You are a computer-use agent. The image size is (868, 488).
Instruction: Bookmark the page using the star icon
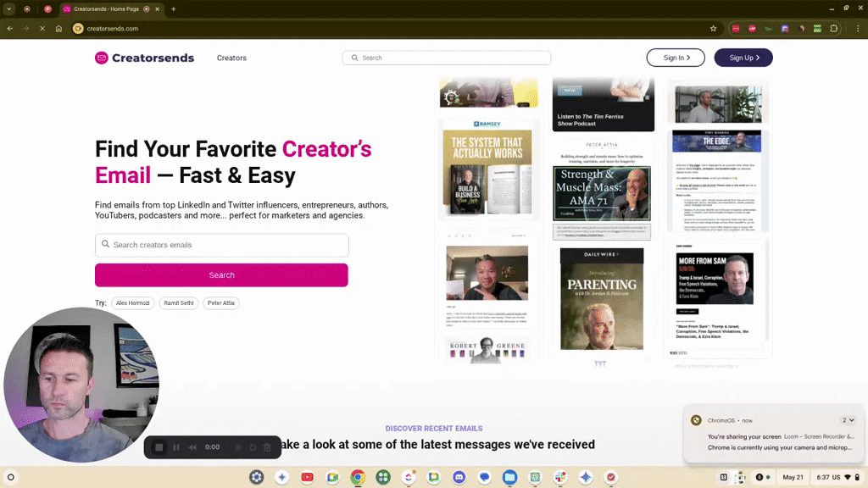click(713, 28)
